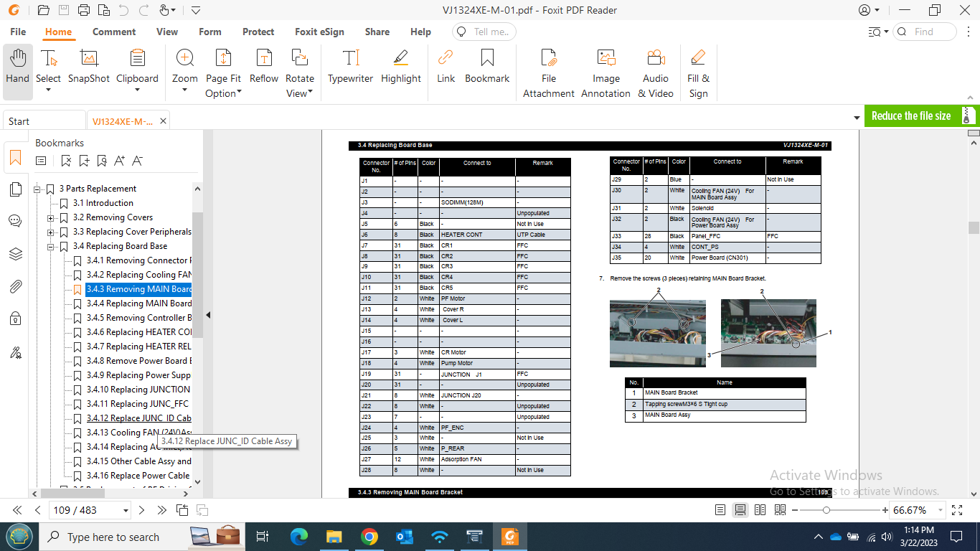Open Zoom tool dropdown arrow
The image size is (980, 551).
coord(184,90)
